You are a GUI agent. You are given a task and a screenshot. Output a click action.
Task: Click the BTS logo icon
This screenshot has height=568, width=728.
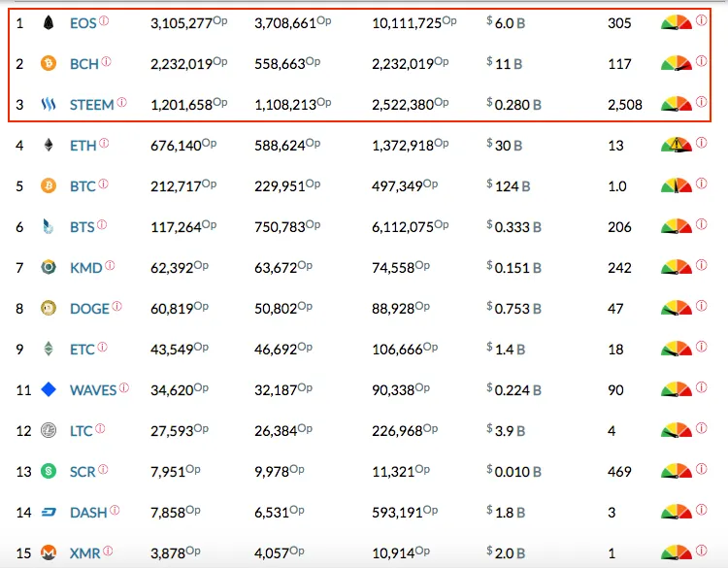(49, 226)
